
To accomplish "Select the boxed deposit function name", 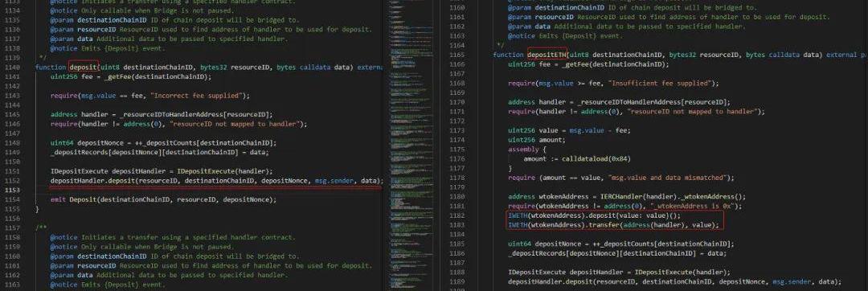I will tap(84, 67).
